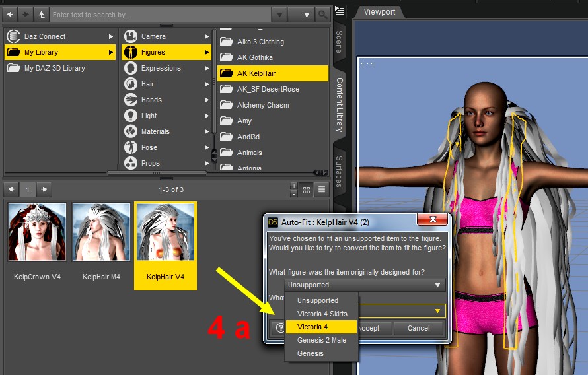Expand the Materials category arrow
The image size is (588, 375).
click(x=206, y=131)
